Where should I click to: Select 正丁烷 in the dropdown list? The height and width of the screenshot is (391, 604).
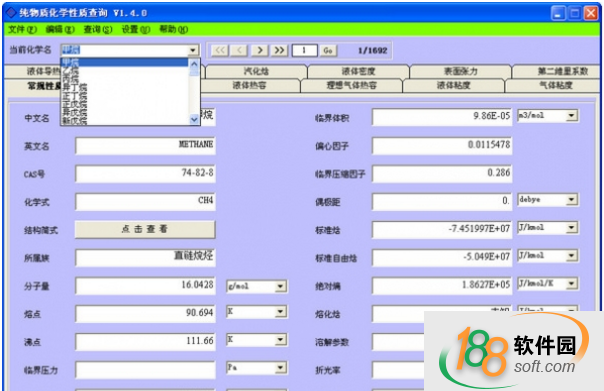coord(125,96)
